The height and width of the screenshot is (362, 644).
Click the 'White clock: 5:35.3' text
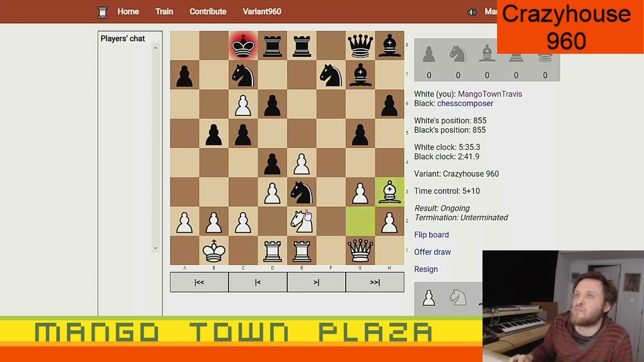[x=447, y=147]
